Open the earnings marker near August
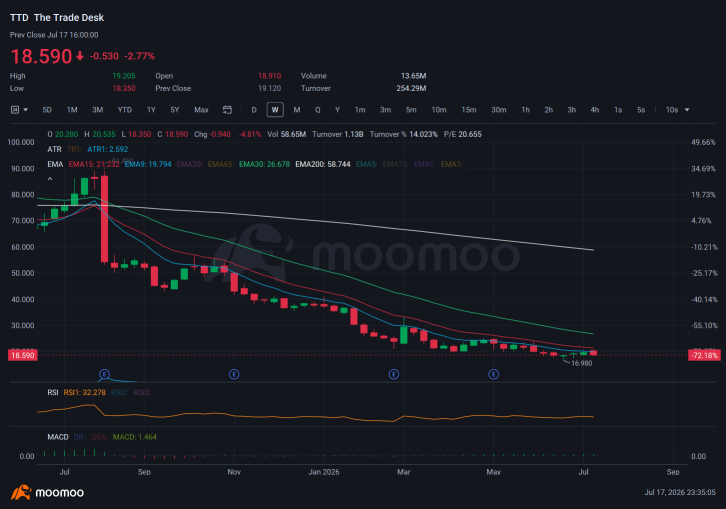Viewport: 726px width, 509px height. (x=104, y=374)
